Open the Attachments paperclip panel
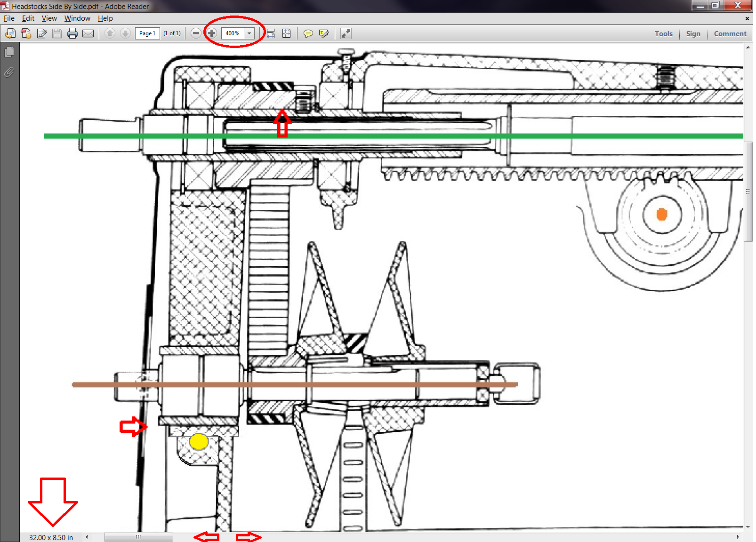 point(9,72)
